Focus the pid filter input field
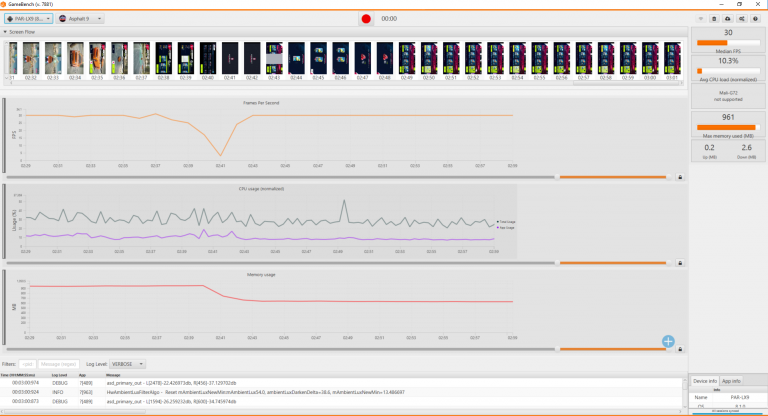 tap(27, 364)
